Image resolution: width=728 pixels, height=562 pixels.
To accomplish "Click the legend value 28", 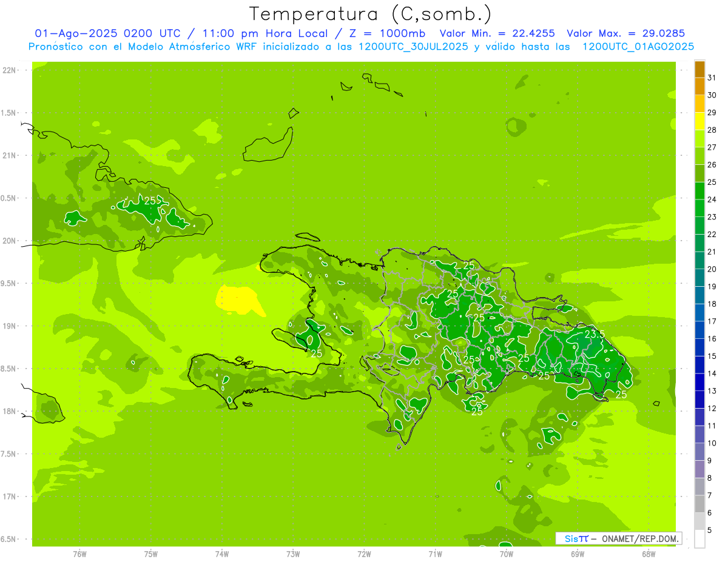I will coord(712,130).
